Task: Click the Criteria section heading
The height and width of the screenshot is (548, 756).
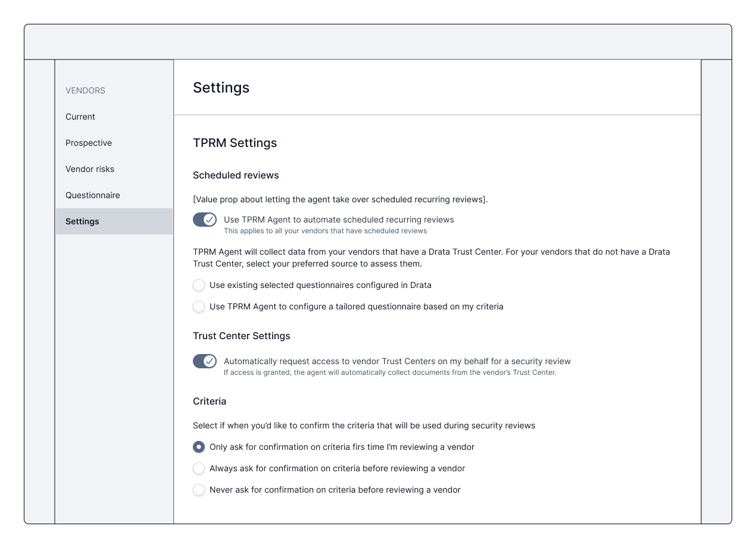Action: click(209, 401)
